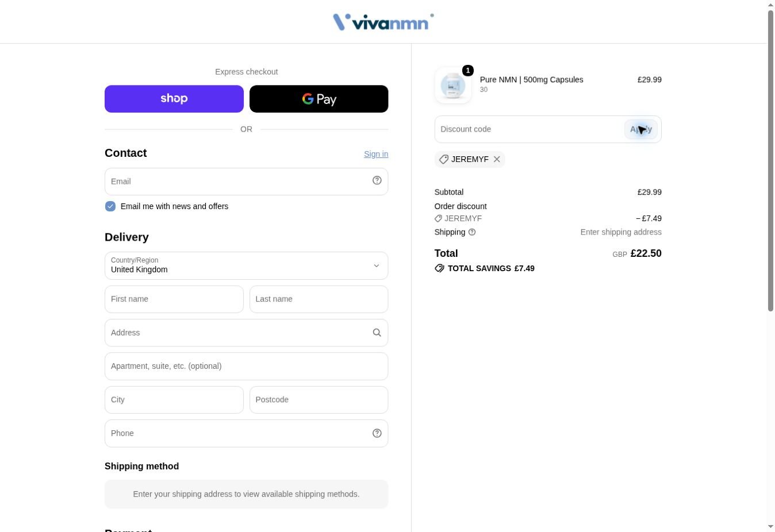Click the vivanmn logo
The height and width of the screenshot is (532, 775).
(383, 22)
